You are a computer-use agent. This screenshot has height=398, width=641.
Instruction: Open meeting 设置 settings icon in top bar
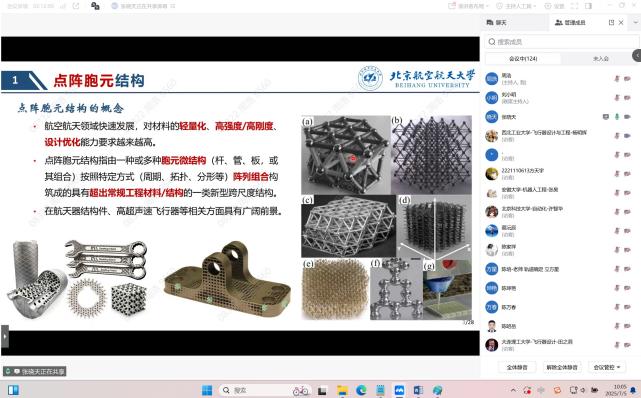(x=554, y=6)
